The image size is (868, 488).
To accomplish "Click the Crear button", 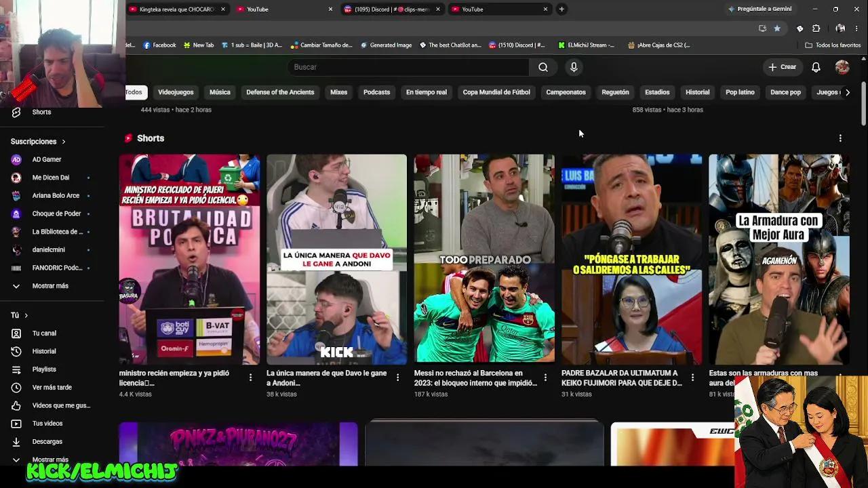I will (783, 67).
